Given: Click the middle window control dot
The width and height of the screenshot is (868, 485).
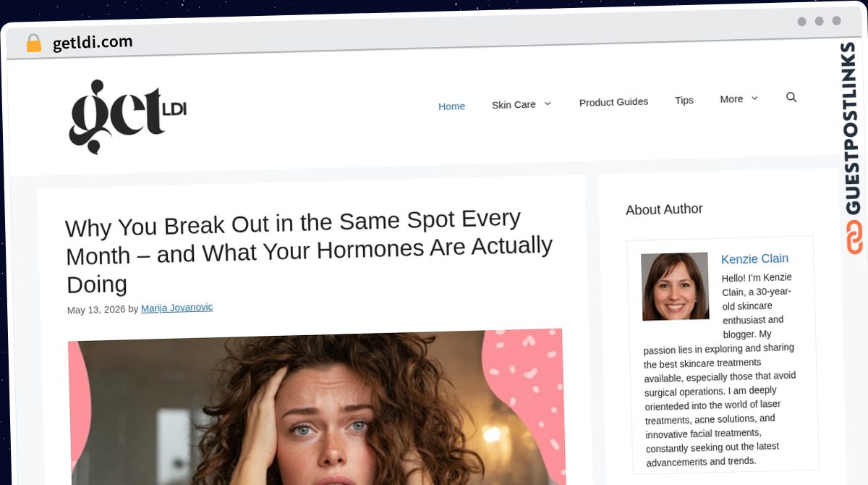Looking at the screenshot, I should [819, 21].
